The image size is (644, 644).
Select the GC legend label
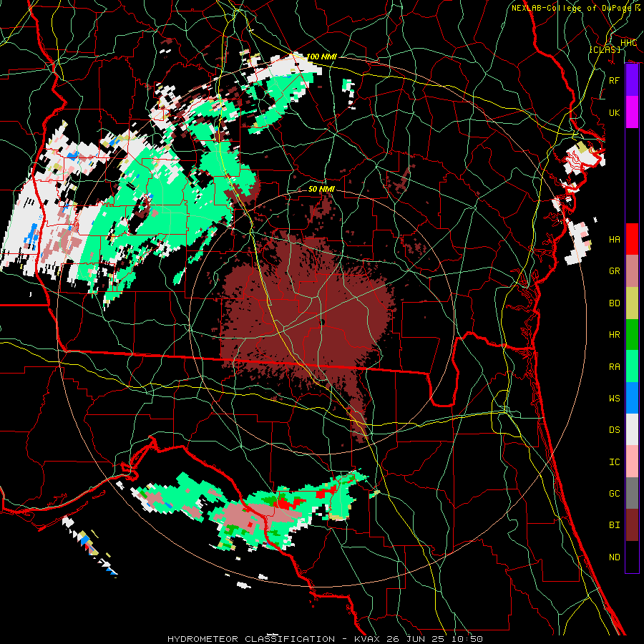coord(615,494)
